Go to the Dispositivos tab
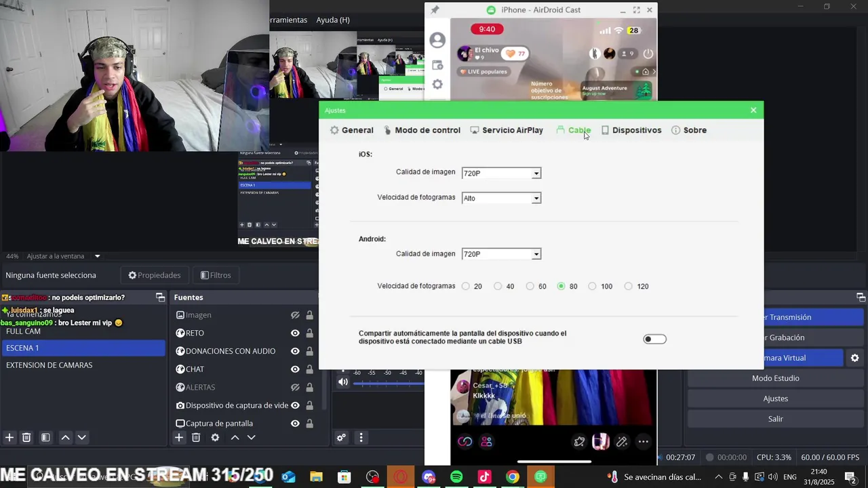The image size is (868, 488). point(631,130)
